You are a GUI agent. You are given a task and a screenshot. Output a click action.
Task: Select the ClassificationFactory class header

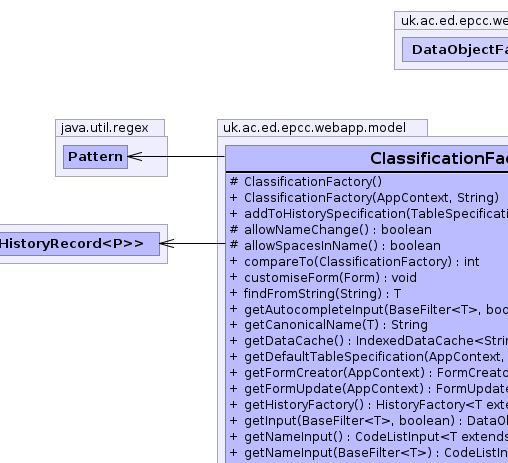coord(367,159)
